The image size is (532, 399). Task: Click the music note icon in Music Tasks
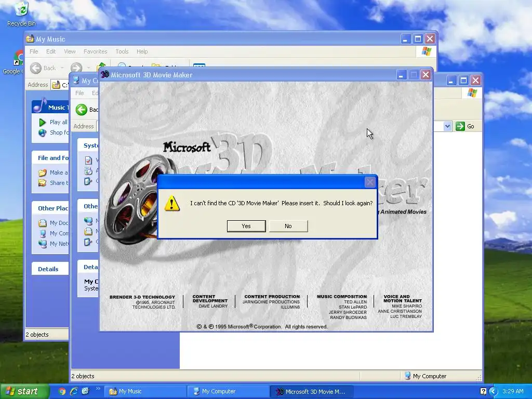point(39,105)
